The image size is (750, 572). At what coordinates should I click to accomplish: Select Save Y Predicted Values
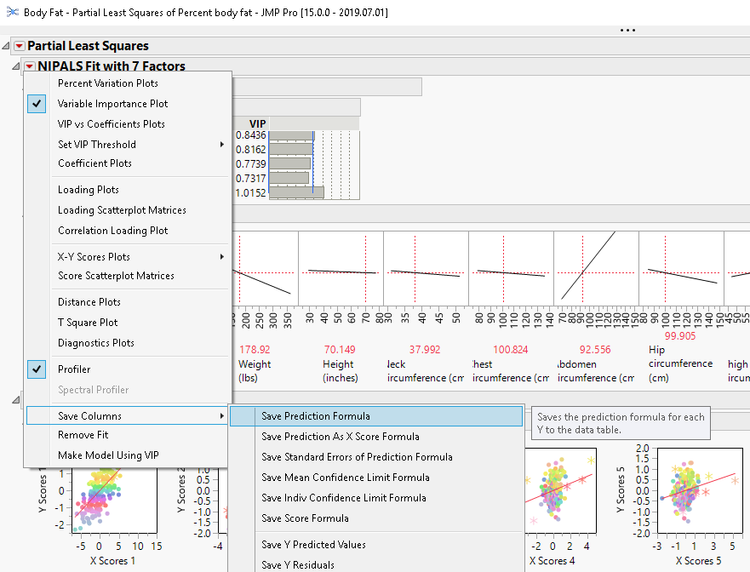[x=313, y=545]
